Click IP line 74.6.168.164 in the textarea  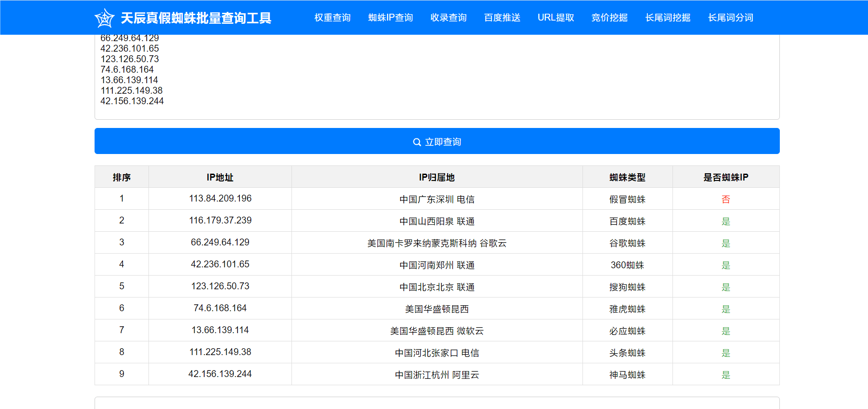(x=127, y=69)
